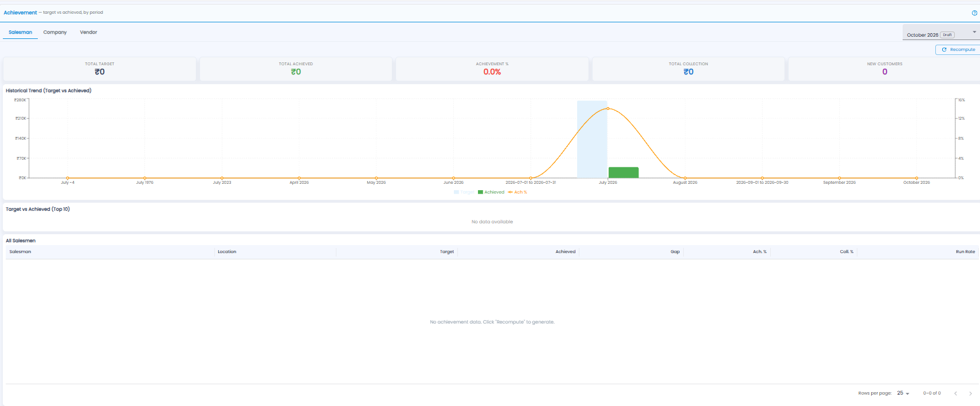Click the 'May 2026' axis label
Viewport: 980px width, 406px height.
click(377, 183)
